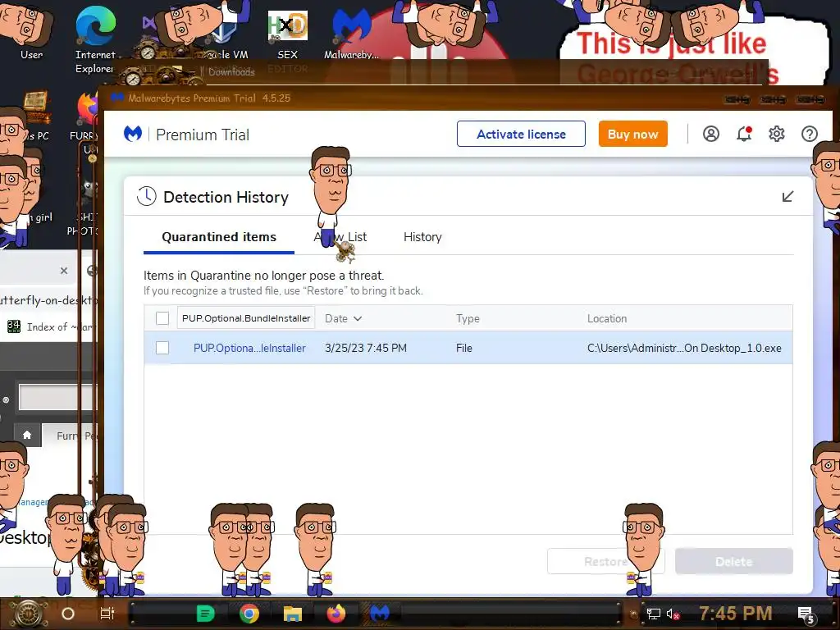Sort by Date using the chevron
The height and width of the screenshot is (630, 840).
[x=358, y=318]
